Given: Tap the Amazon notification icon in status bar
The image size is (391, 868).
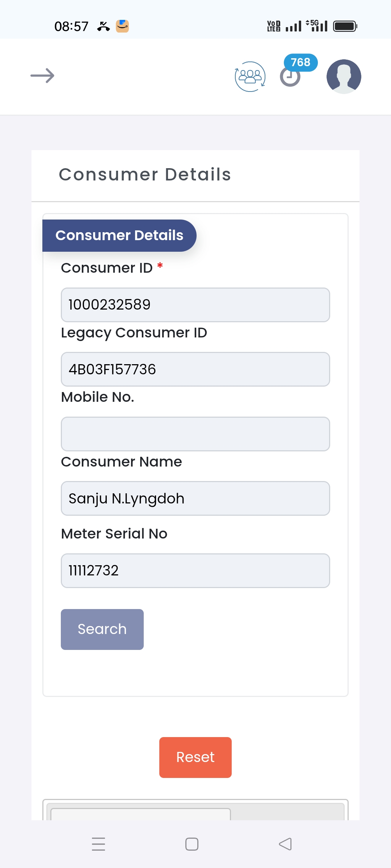Looking at the screenshot, I should tap(122, 26).
